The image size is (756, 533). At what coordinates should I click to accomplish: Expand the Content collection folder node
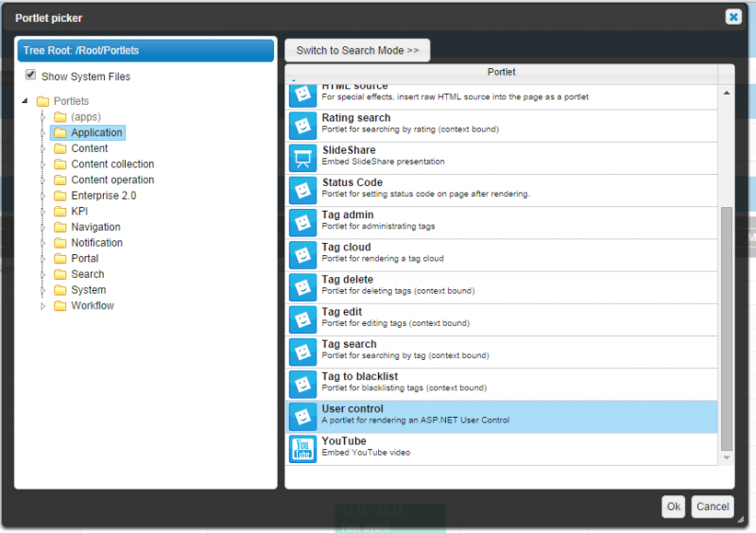[43, 164]
